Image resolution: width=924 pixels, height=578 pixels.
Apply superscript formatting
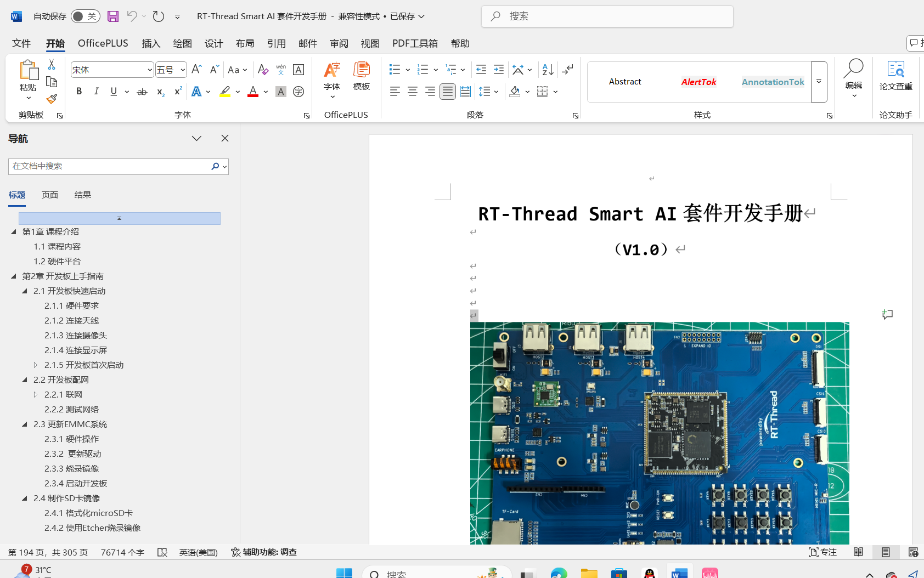click(x=177, y=92)
